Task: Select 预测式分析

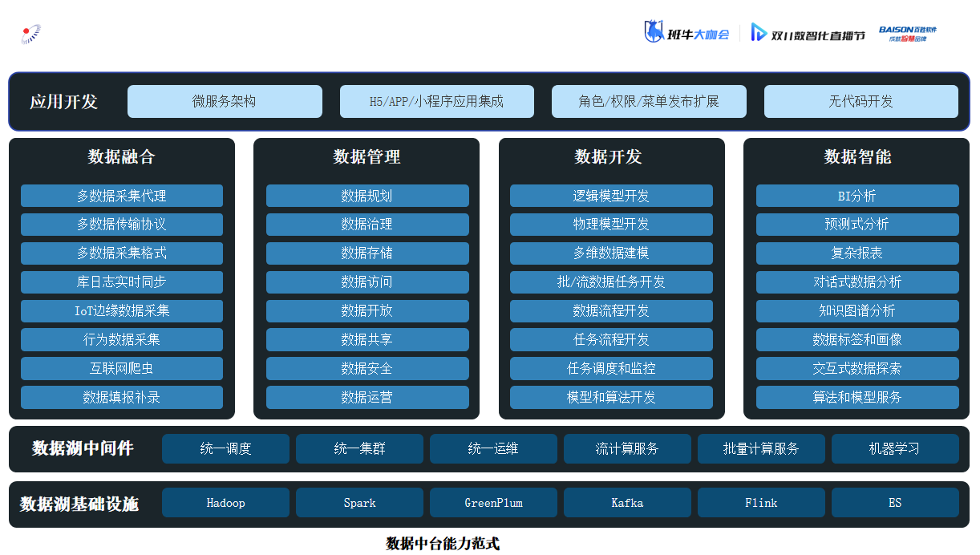Action: (x=857, y=225)
